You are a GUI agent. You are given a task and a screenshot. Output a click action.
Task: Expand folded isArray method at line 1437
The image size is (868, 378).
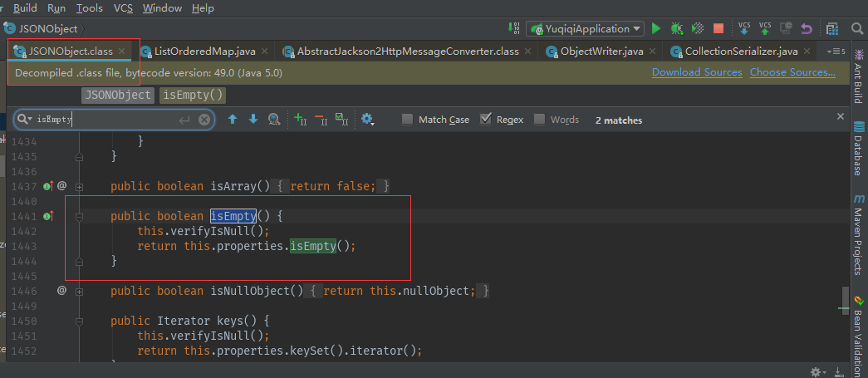click(x=79, y=187)
